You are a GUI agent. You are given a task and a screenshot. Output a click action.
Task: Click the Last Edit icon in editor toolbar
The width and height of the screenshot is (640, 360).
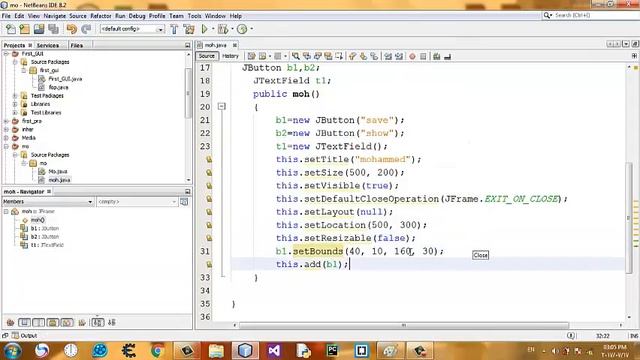coord(251,56)
